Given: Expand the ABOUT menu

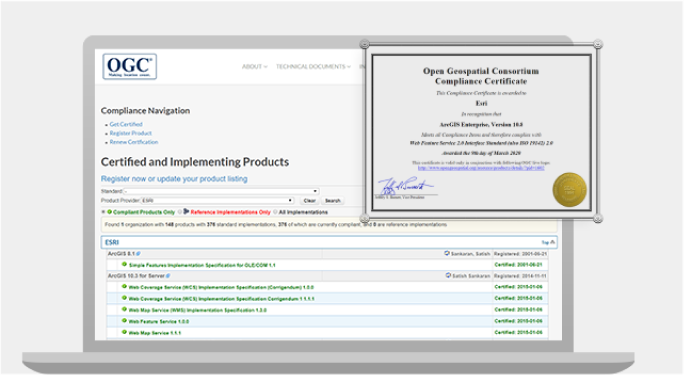Looking at the screenshot, I should [x=255, y=67].
